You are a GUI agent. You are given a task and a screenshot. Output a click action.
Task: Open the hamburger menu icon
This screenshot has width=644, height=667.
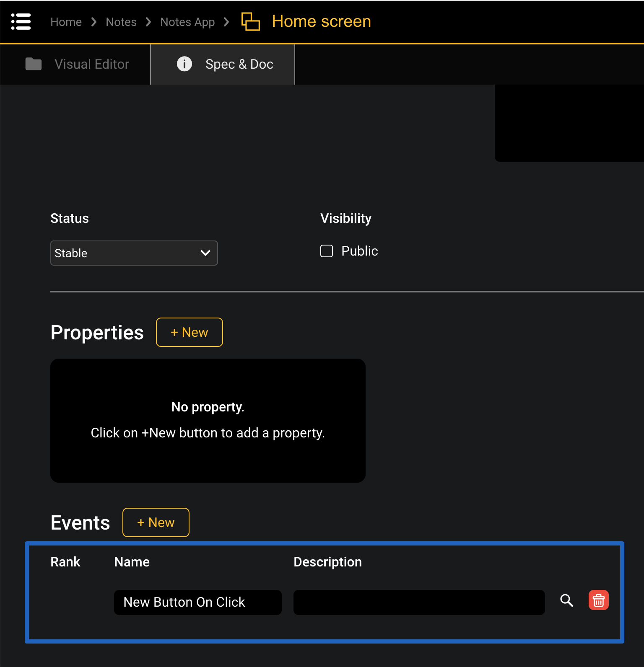[x=21, y=21]
